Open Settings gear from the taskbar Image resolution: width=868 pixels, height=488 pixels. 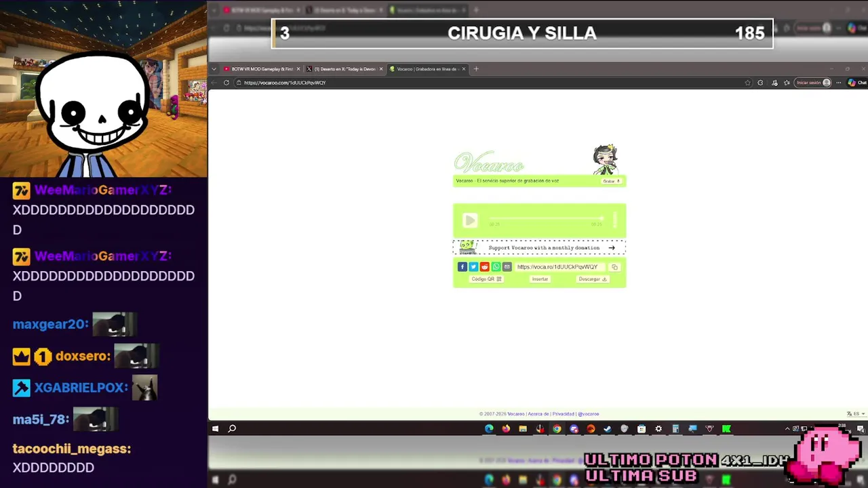[658, 428]
